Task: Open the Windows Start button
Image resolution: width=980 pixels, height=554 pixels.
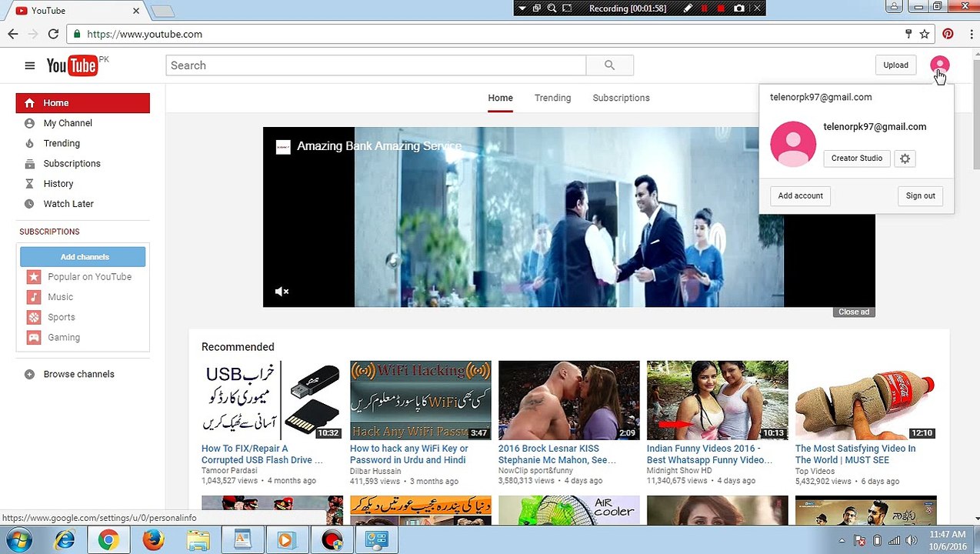Action: 18,540
